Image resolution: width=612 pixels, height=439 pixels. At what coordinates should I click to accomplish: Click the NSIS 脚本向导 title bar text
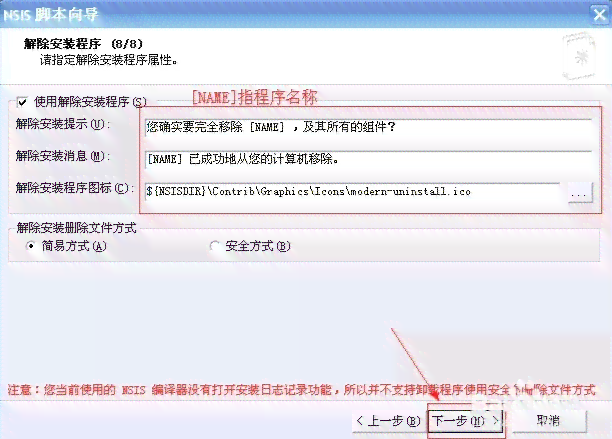[x=51, y=15]
